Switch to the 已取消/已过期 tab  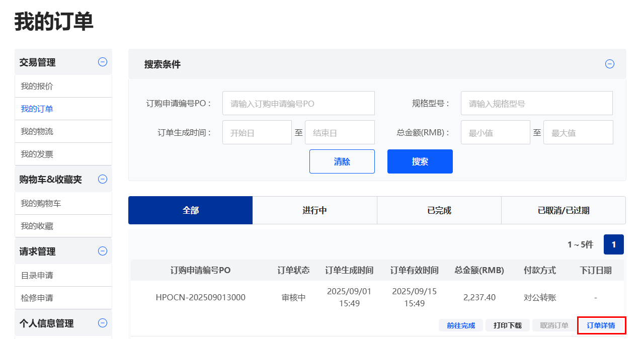click(563, 210)
